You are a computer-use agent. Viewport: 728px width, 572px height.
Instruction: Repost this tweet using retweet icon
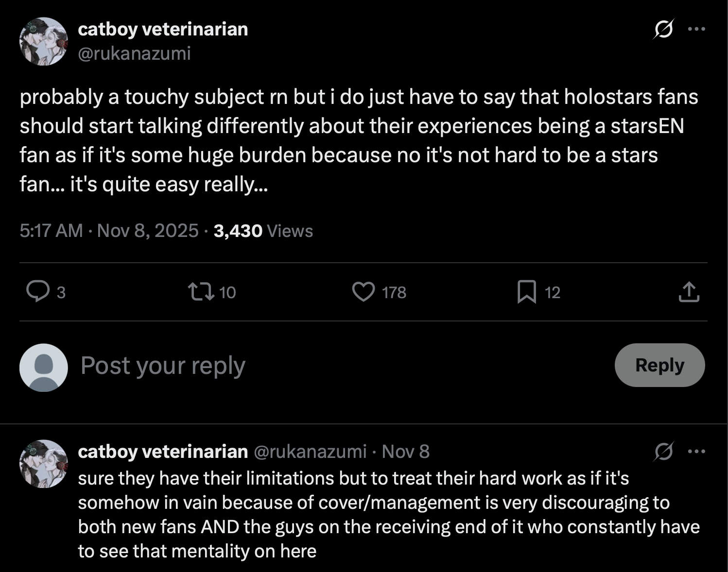point(201,292)
